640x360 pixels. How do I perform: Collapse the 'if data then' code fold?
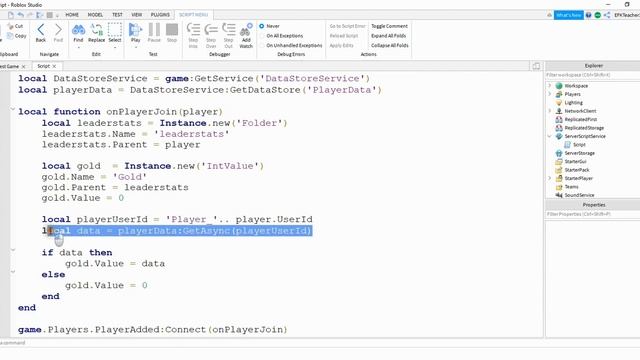click(13, 249)
